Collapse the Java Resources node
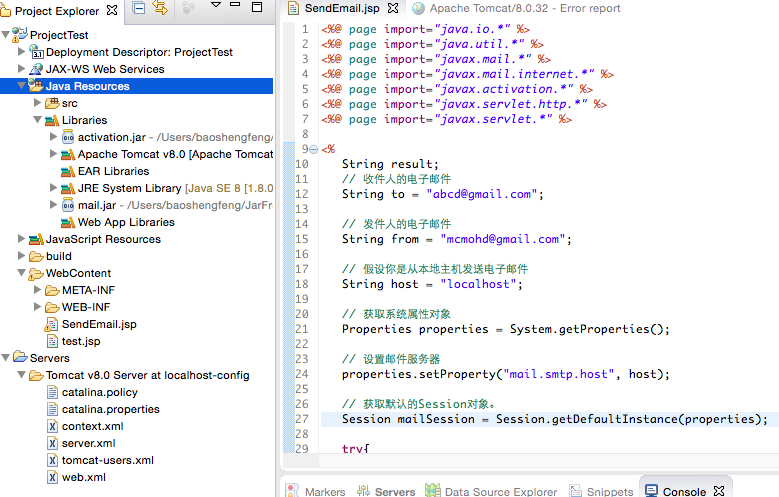The image size is (779, 497). coord(21,85)
